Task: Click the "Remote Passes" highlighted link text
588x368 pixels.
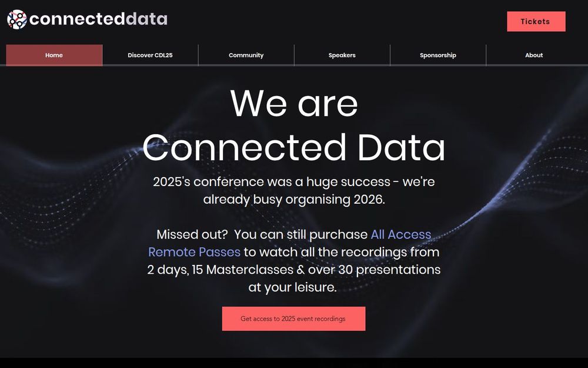Action: click(194, 252)
